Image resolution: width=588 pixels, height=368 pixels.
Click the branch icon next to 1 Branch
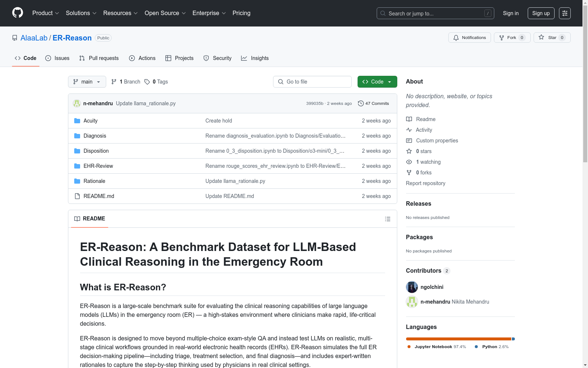point(114,82)
